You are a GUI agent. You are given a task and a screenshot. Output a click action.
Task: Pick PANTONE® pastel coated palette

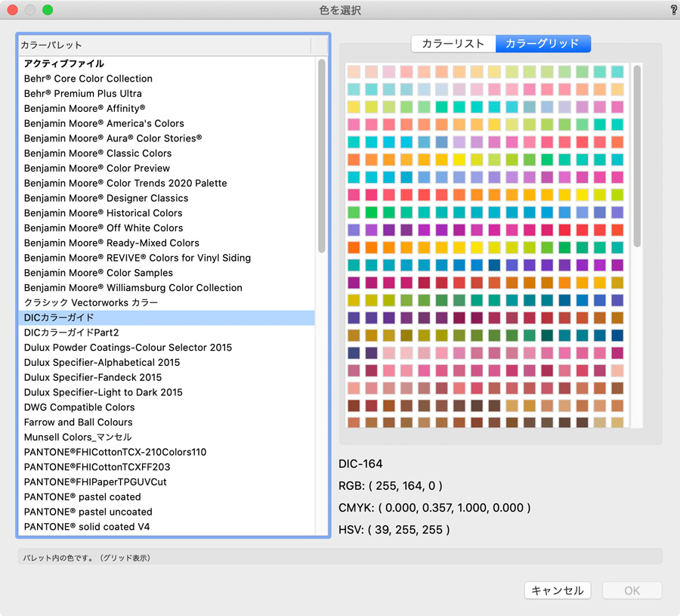(166, 497)
